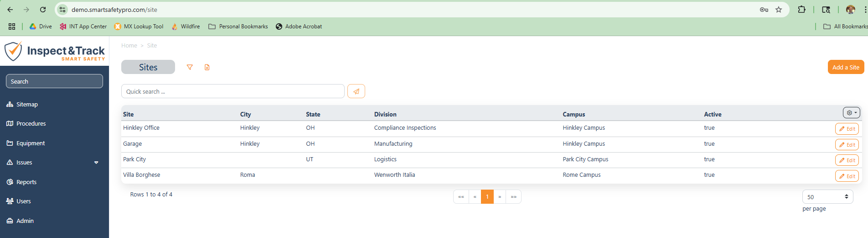This screenshot has width=868, height=238.
Task: Bookmark this page with star icon
Action: click(779, 10)
